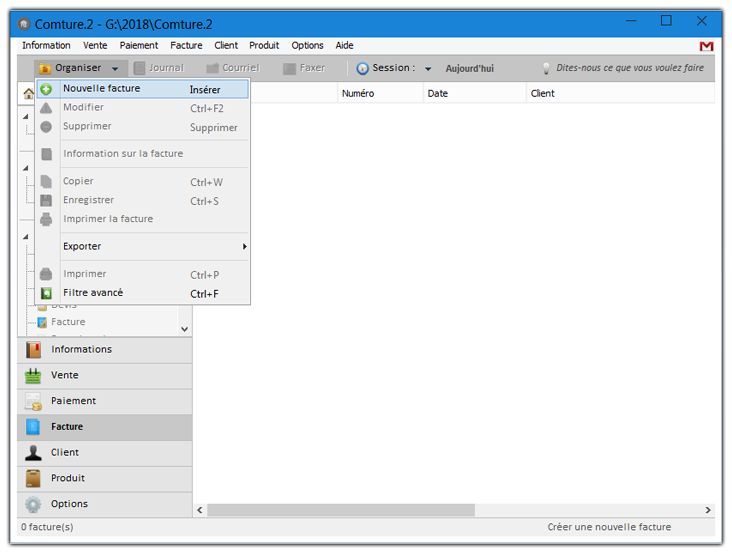This screenshot has width=732, height=554.
Task: Click the Aujourd'hui button
Action: (x=469, y=69)
